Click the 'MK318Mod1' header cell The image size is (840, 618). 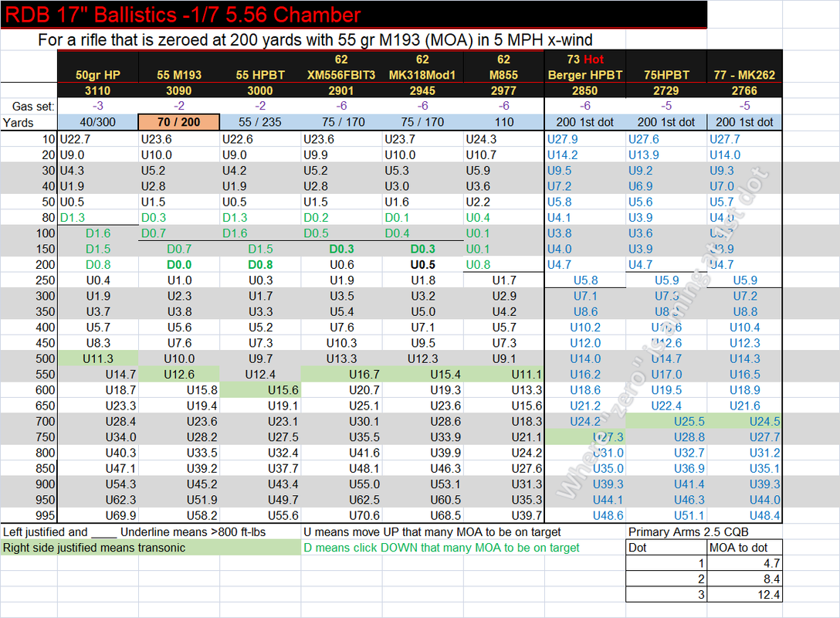pyautogui.click(x=422, y=75)
